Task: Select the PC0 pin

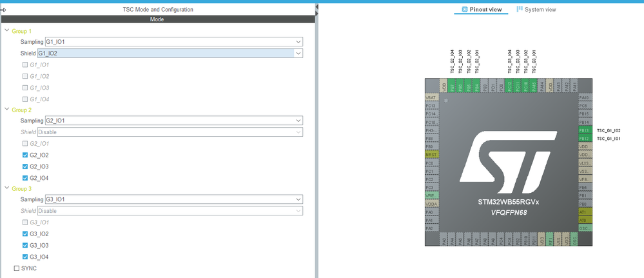Action: coord(432,163)
